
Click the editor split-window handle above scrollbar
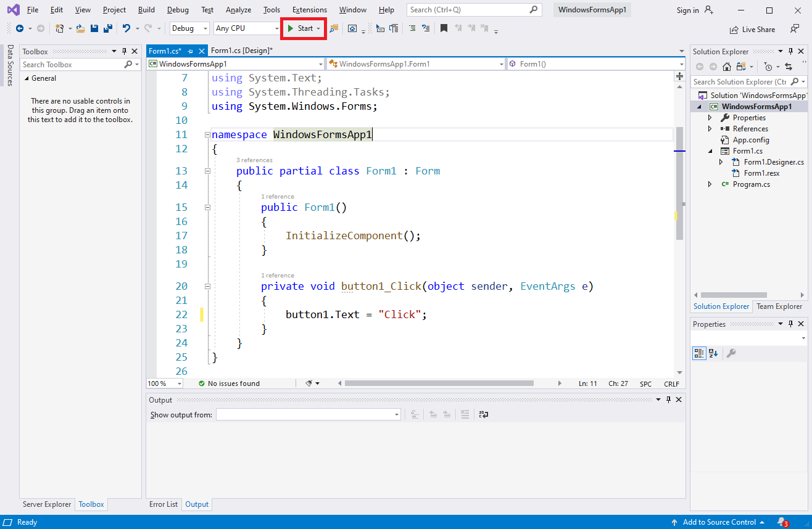pyautogui.click(x=679, y=76)
